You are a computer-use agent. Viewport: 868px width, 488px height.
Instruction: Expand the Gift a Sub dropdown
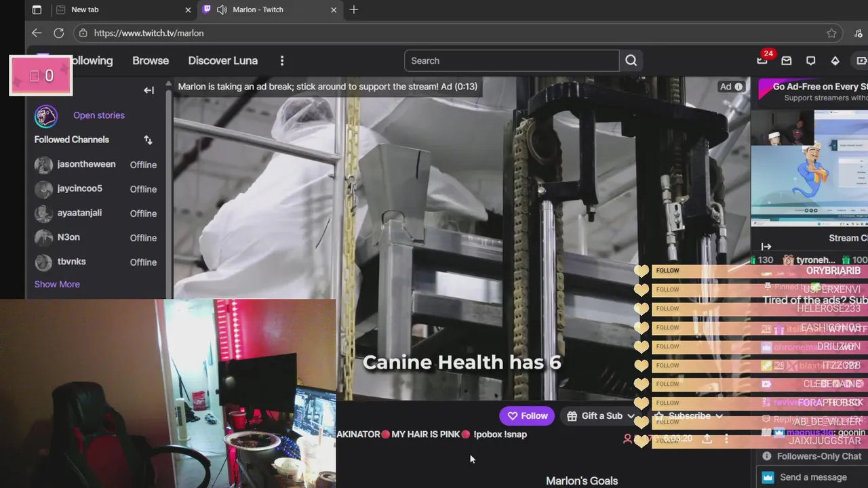coord(631,416)
